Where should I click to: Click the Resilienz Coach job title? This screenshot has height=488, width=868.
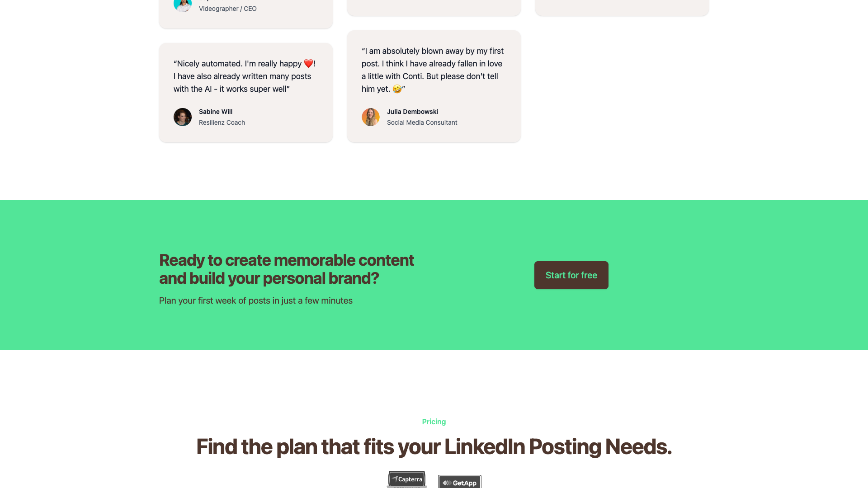tap(222, 122)
